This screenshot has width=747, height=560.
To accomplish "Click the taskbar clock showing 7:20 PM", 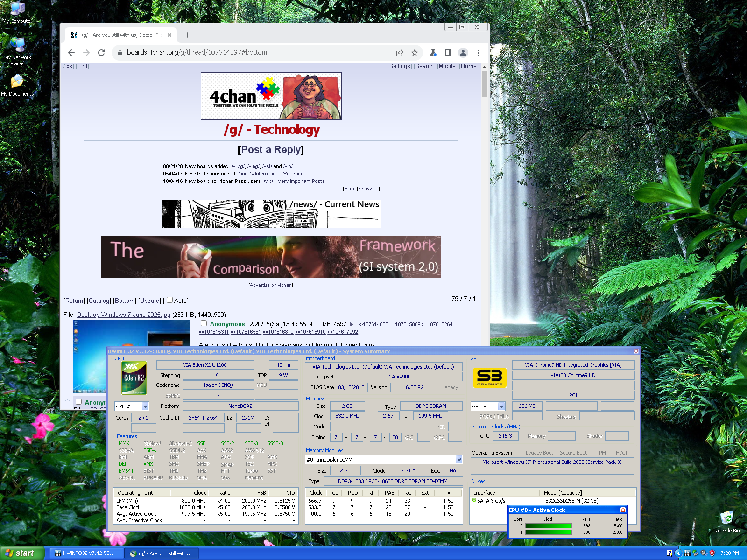I will [x=730, y=553].
